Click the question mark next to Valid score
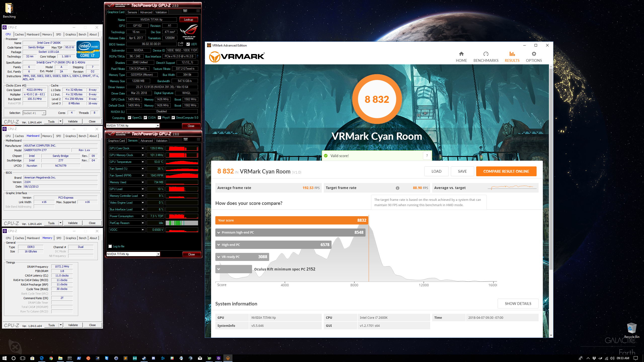Screen dimensions: 644x362 click(427, 156)
